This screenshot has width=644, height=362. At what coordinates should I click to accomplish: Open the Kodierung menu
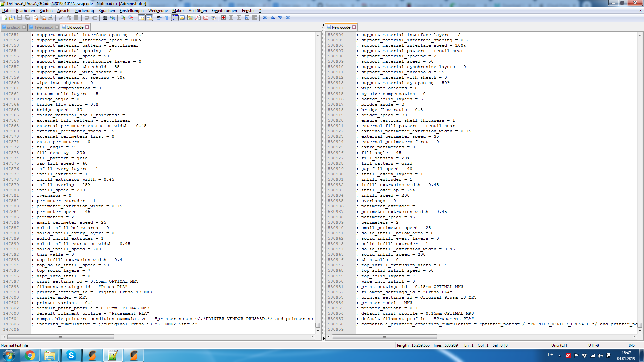point(85,11)
